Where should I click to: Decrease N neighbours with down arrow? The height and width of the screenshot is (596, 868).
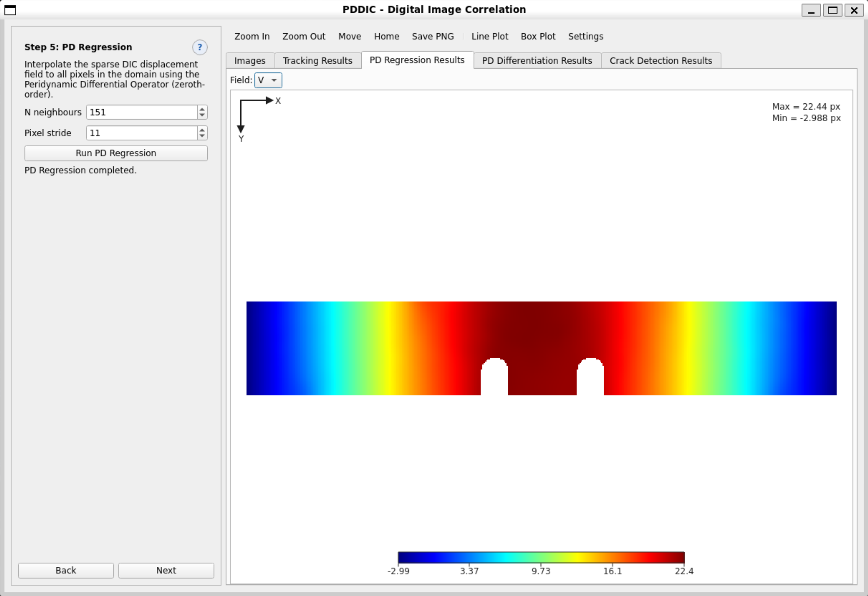coord(202,115)
